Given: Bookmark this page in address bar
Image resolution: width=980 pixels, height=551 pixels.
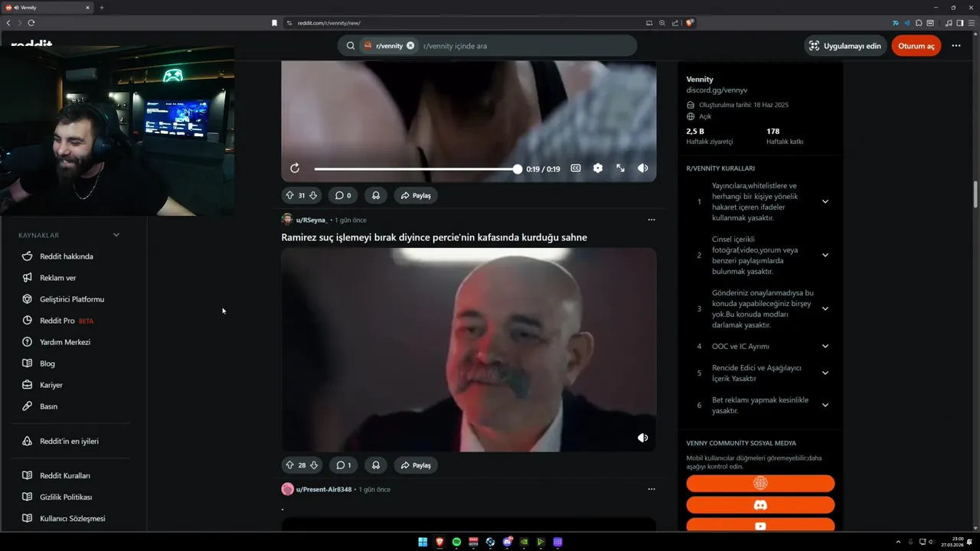Looking at the screenshot, I should tap(274, 23).
